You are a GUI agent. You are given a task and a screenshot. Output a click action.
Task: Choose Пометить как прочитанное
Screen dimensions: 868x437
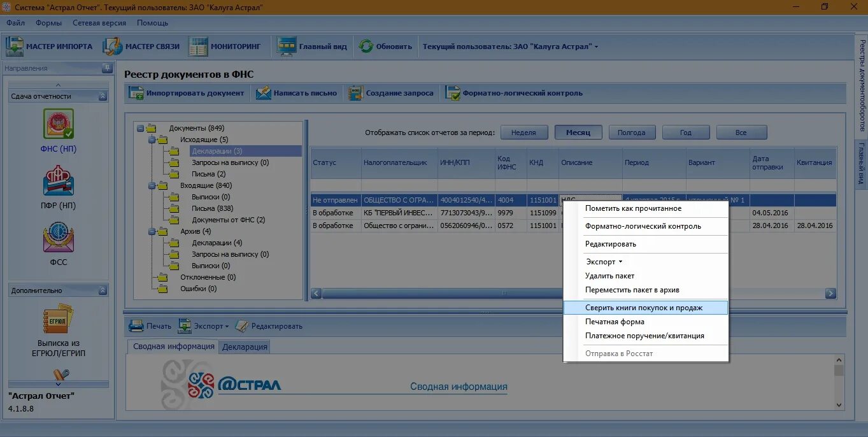646,208
